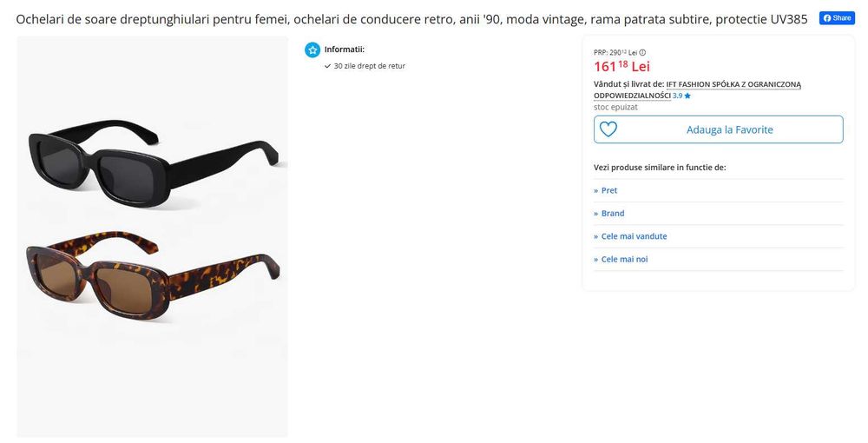View Cele mai noi similar products
This screenshot has width=868, height=443.
624,259
